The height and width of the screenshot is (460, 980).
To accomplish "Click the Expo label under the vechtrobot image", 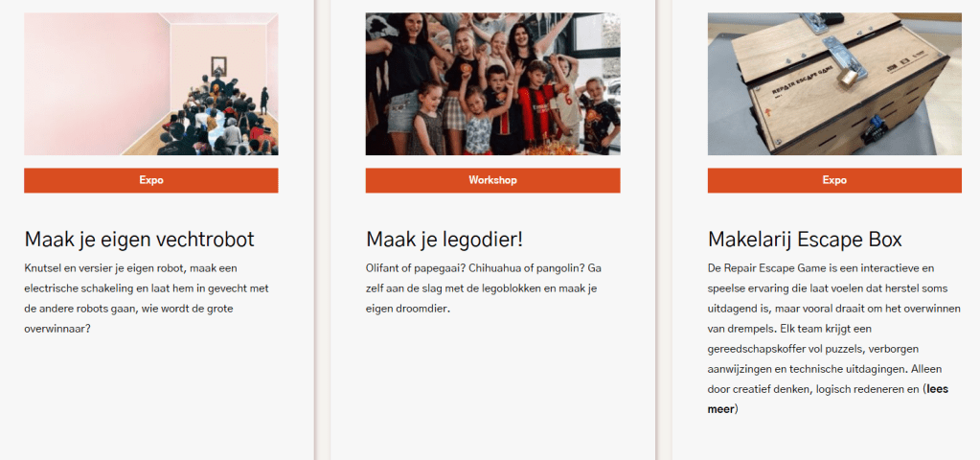I will pos(151,180).
